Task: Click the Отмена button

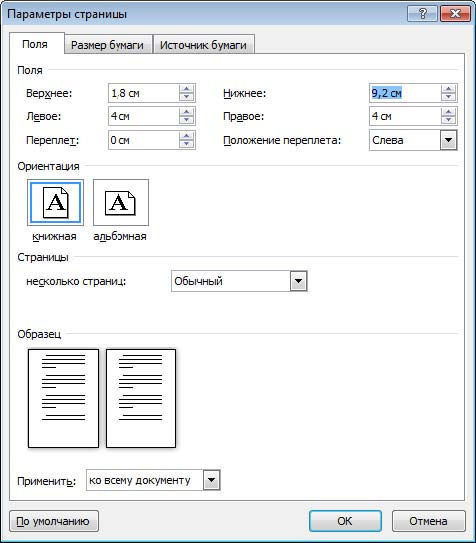Action: [x=428, y=521]
